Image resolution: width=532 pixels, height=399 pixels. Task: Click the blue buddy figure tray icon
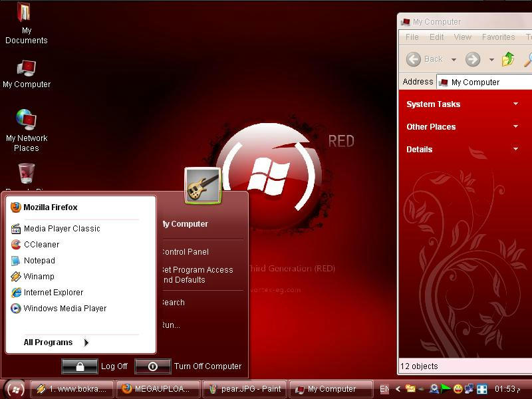(434, 389)
